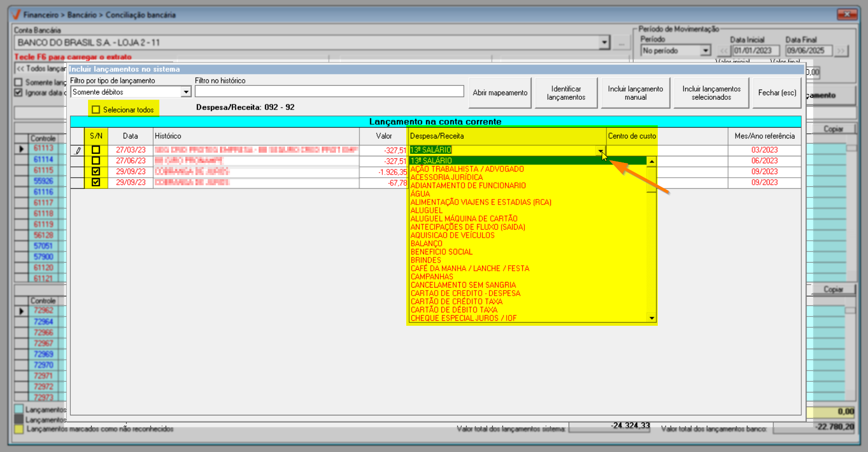
Task: Click the Data Final field 09/06/2025
Action: coord(808,50)
